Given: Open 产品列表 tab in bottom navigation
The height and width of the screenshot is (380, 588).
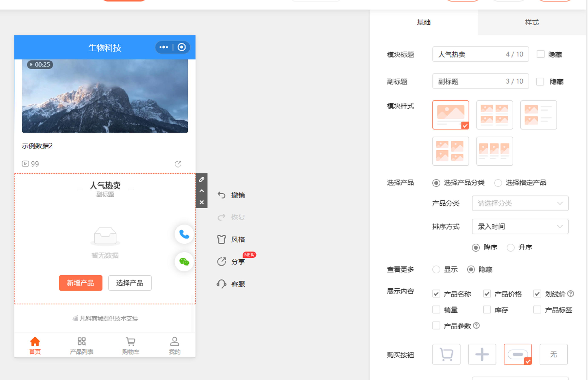Looking at the screenshot, I should [82, 346].
